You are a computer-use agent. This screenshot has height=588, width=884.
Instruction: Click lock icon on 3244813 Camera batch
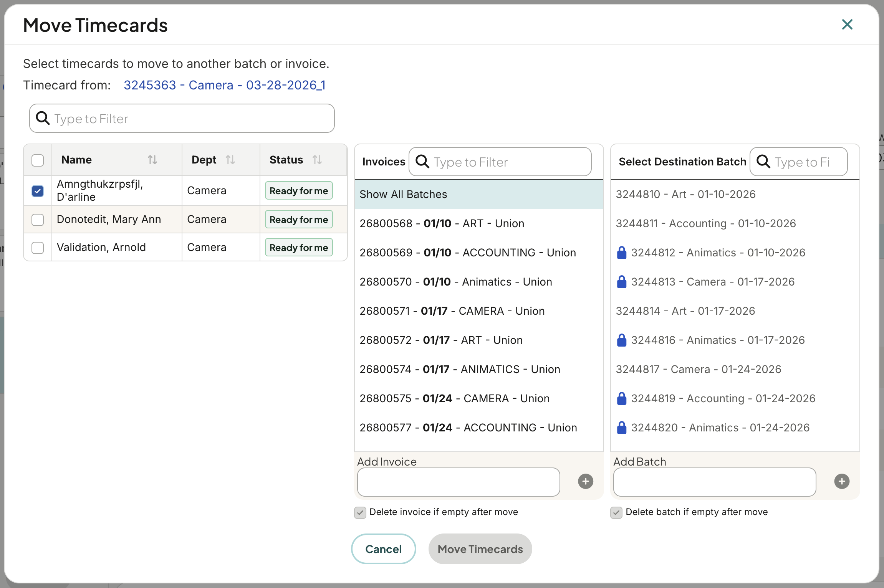click(621, 282)
